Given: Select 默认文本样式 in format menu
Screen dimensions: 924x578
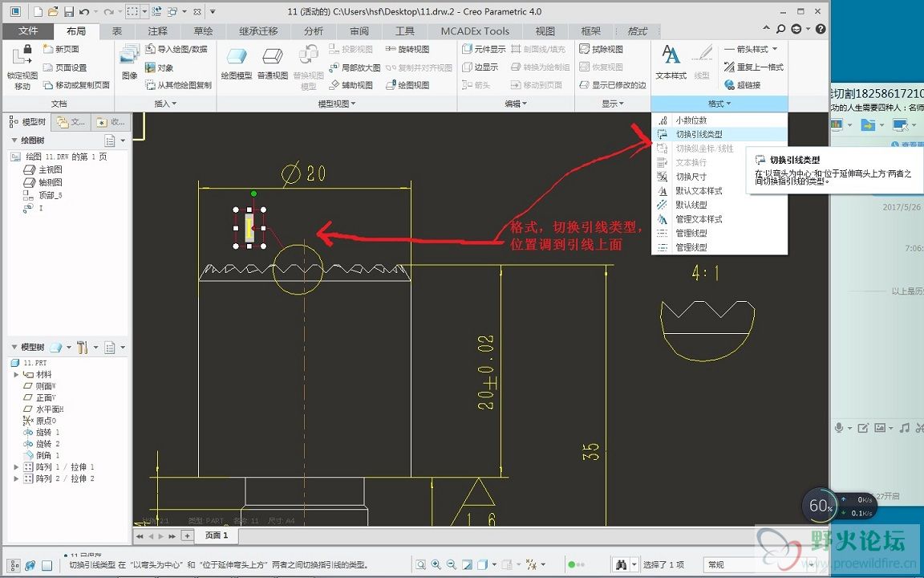Looking at the screenshot, I should [719, 191].
